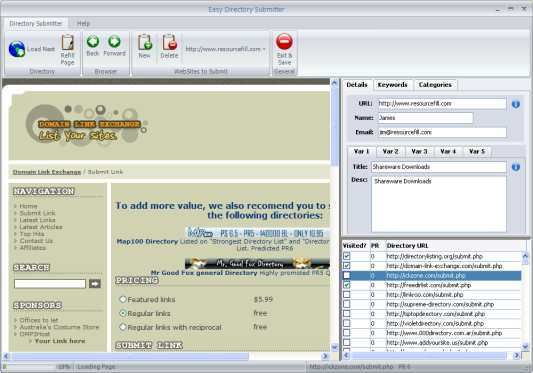This screenshot has height=373, width=533.
Task: Uncheck visited box for directorylisting.org
Action: [x=346, y=256]
